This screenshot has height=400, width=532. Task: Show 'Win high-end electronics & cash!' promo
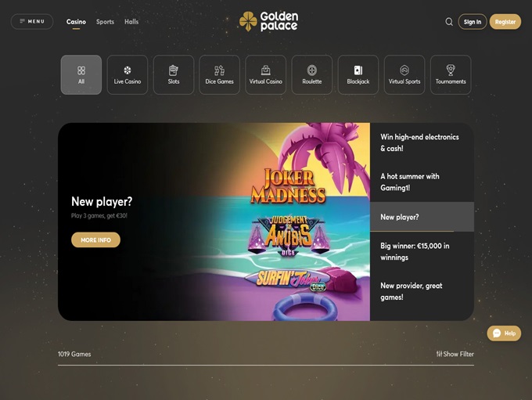click(x=421, y=142)
